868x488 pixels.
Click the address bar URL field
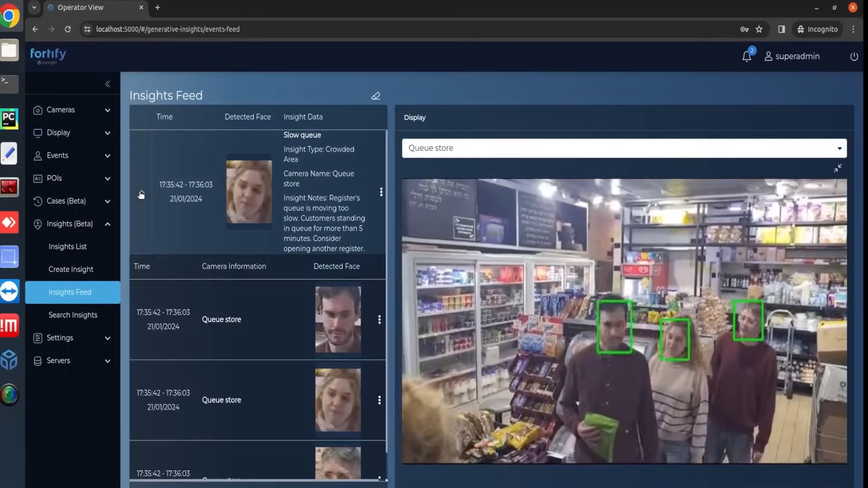coord(168,29)
